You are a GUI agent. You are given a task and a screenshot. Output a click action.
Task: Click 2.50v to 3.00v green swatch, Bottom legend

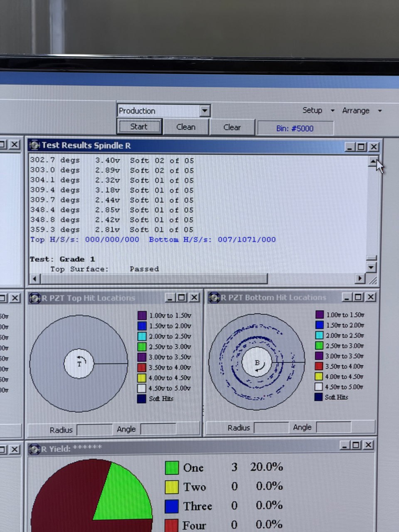click(x=319, y=345)
